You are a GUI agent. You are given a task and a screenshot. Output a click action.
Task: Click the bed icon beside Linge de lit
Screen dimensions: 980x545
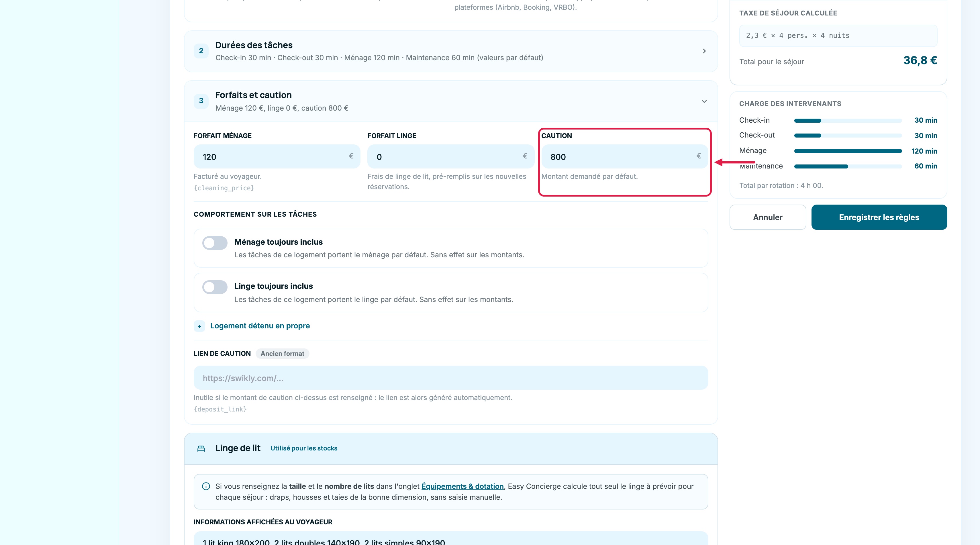tap(201, 448)
